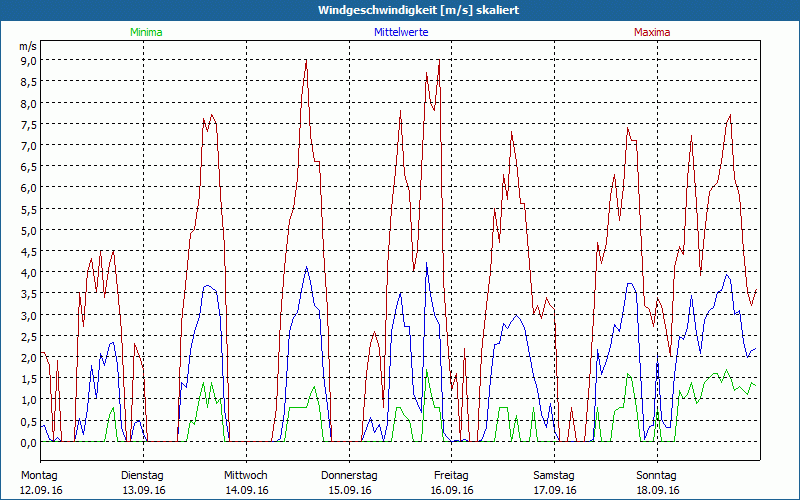This screenshot has height=500, width=800.
Task: Select the 15.09.16 date label
Action: click(349, 490)
